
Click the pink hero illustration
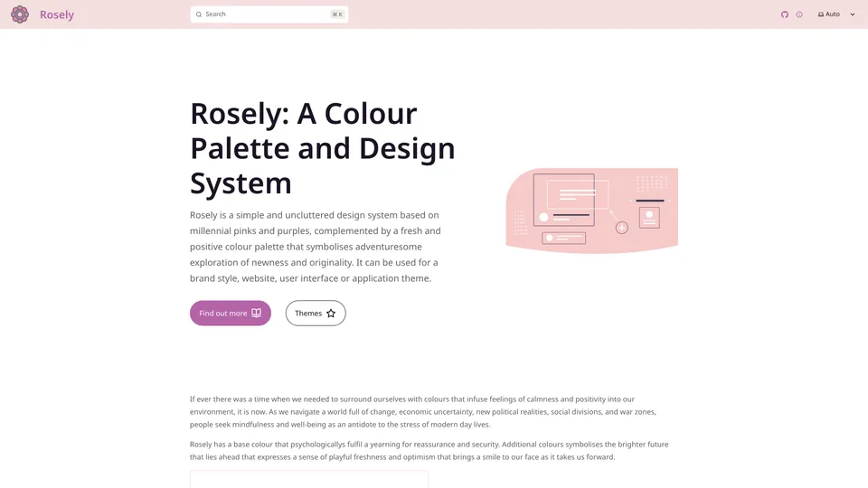pos(591,211)
